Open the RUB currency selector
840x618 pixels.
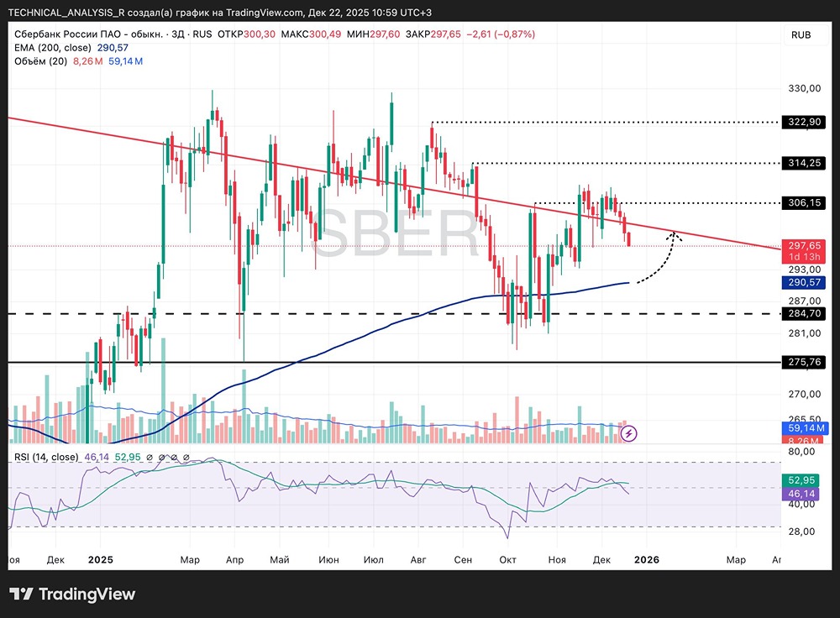click(x=801, y=34)
